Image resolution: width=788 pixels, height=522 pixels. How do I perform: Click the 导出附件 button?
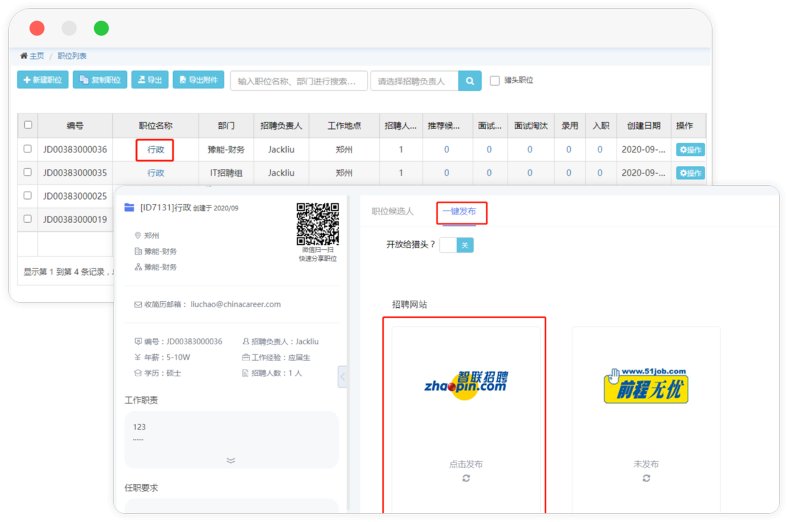pyautogui.click(x=199, y=80)
